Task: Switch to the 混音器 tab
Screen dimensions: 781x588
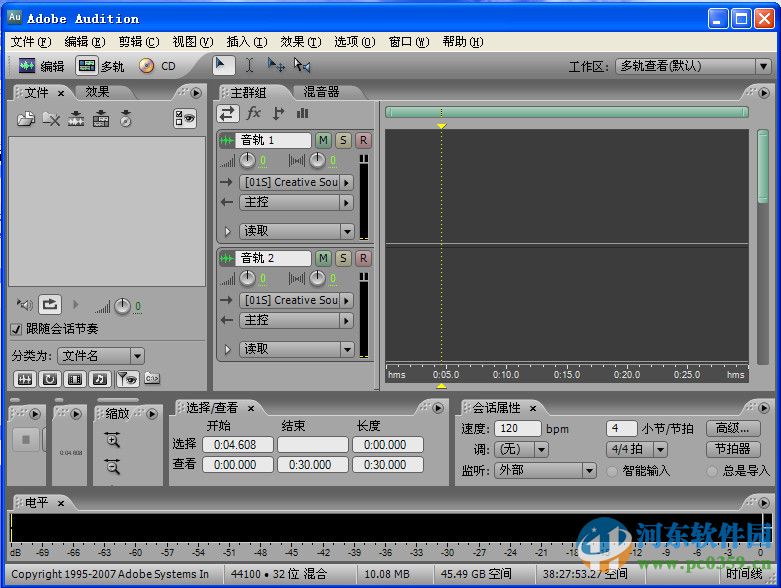Action: (x=322, y=92)
